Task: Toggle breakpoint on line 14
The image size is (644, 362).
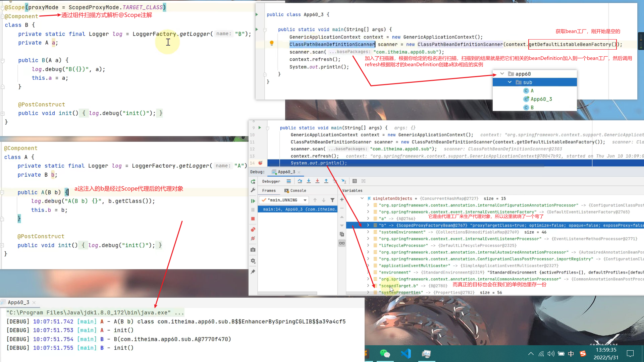Action: [x=260, y=163]
